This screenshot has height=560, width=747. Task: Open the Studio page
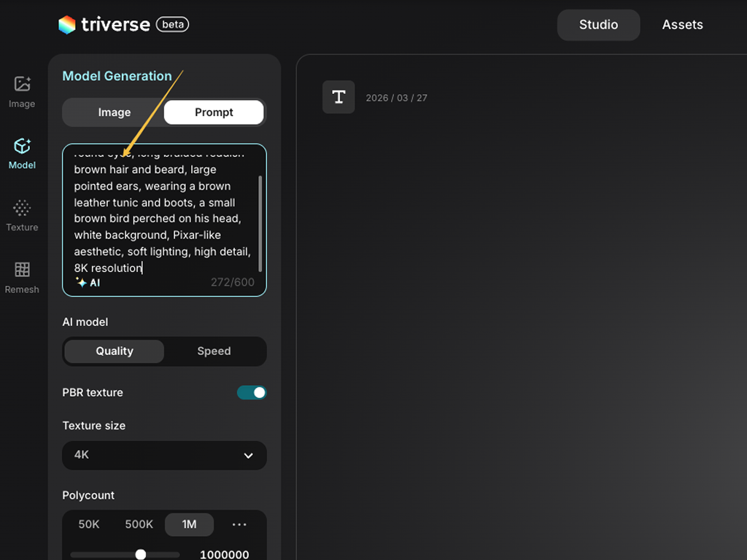click(598, 25)
